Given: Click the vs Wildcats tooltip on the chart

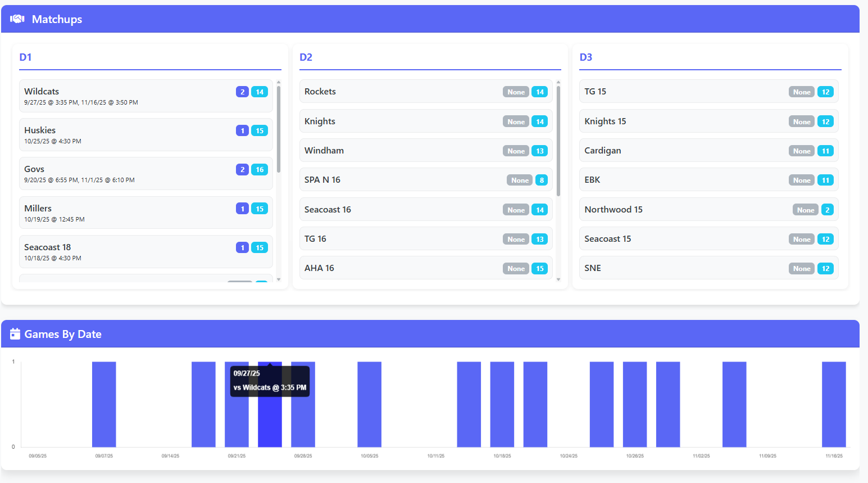Looking at the screenshot, I should click(270, 381).
